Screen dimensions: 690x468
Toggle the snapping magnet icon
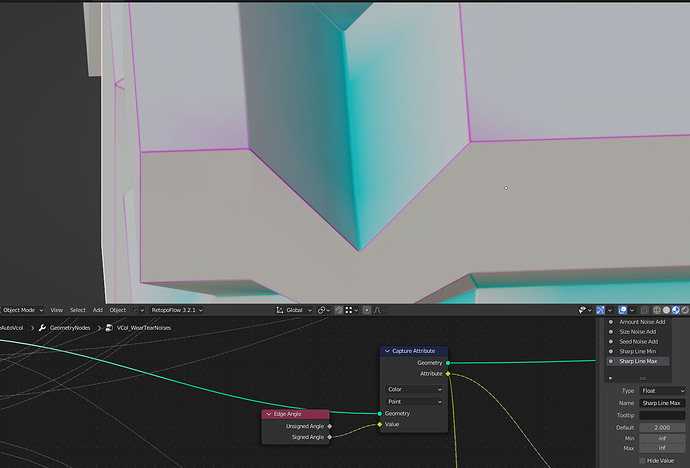point(338,310)
